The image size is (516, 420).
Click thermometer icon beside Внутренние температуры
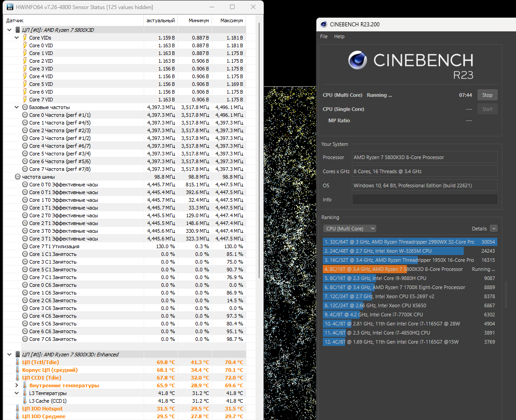point(25,385)
